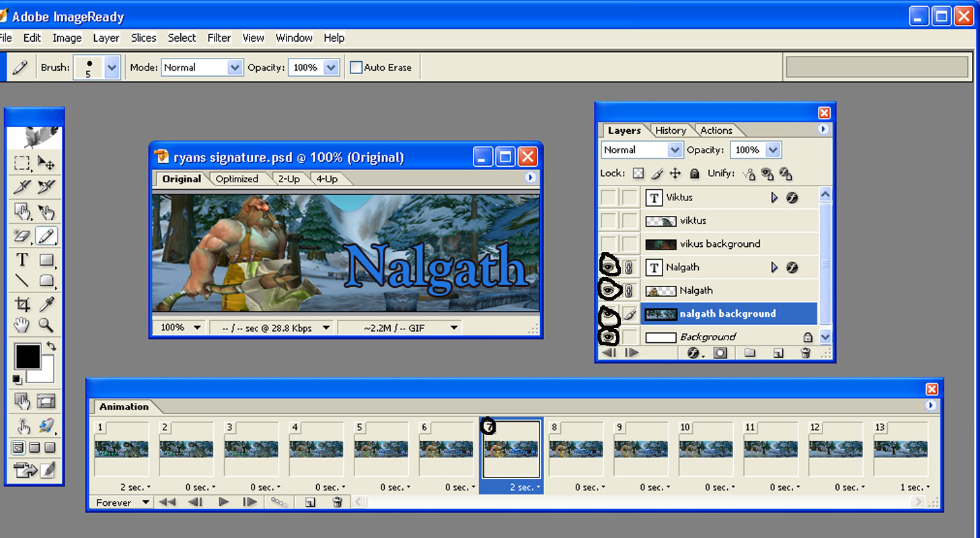Show the Viktus text layer

(608, 198)
